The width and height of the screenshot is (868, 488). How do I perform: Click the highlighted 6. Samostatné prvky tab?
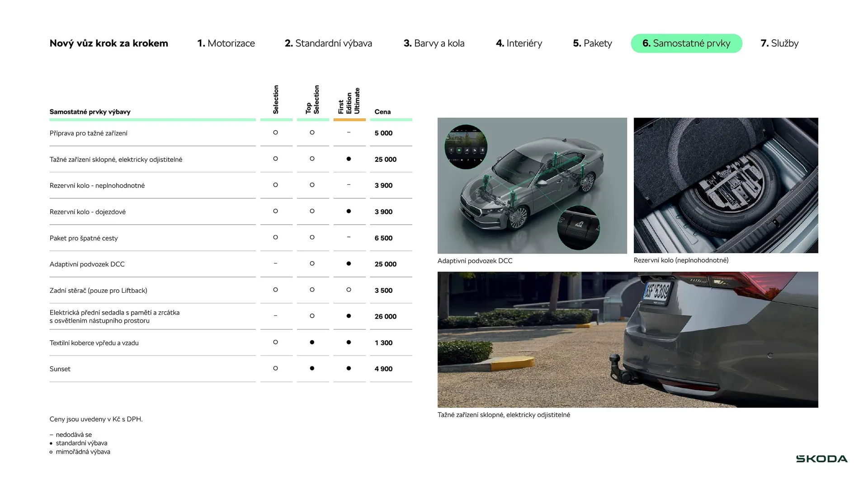pyautogui.click(x=686, y=43)
